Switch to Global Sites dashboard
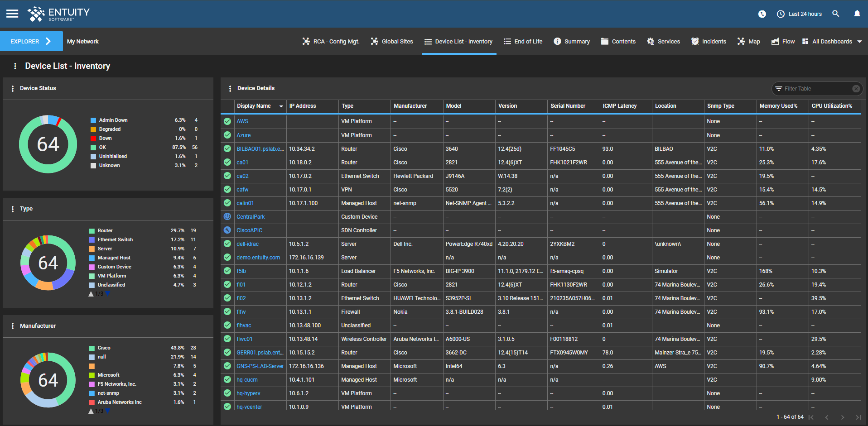 pyautogui.click(x=392, y=41)
